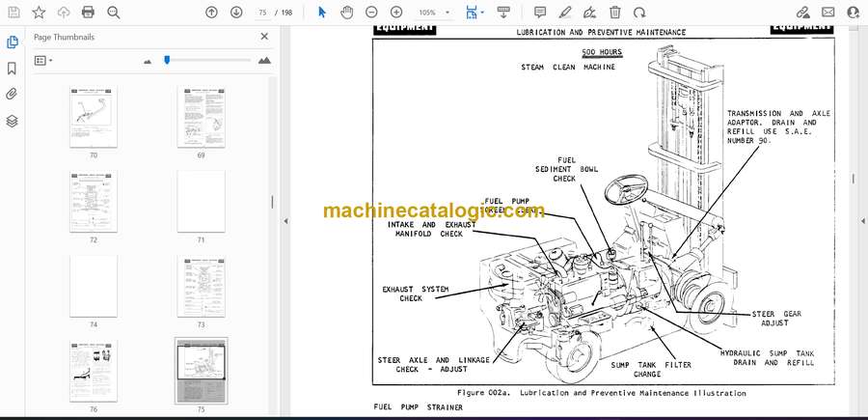This screenshot has width=868, height=420.
Task: Select the sign or draw tool
Action: [590, 13]
